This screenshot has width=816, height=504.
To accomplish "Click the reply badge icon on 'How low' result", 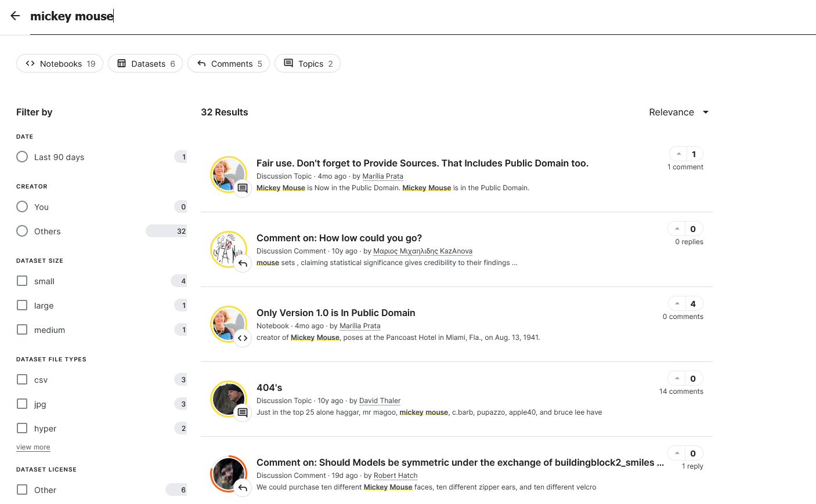I will tap(243, 263).
